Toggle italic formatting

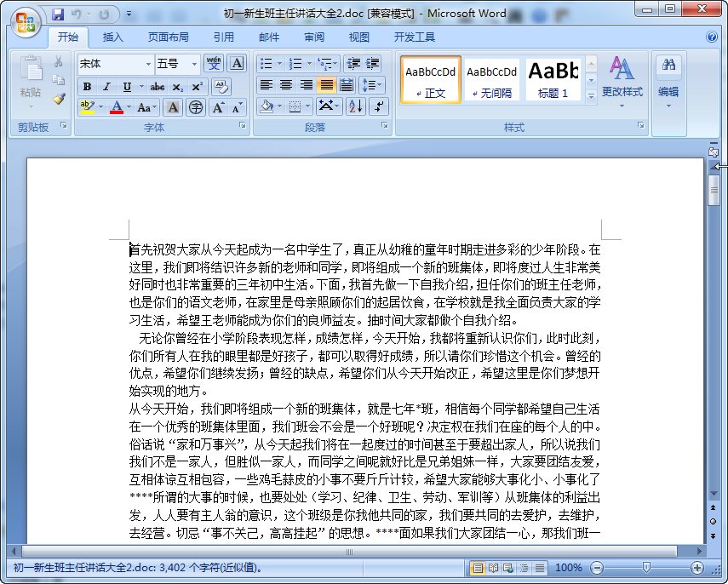pyautogui.click(x=106, y=86)
